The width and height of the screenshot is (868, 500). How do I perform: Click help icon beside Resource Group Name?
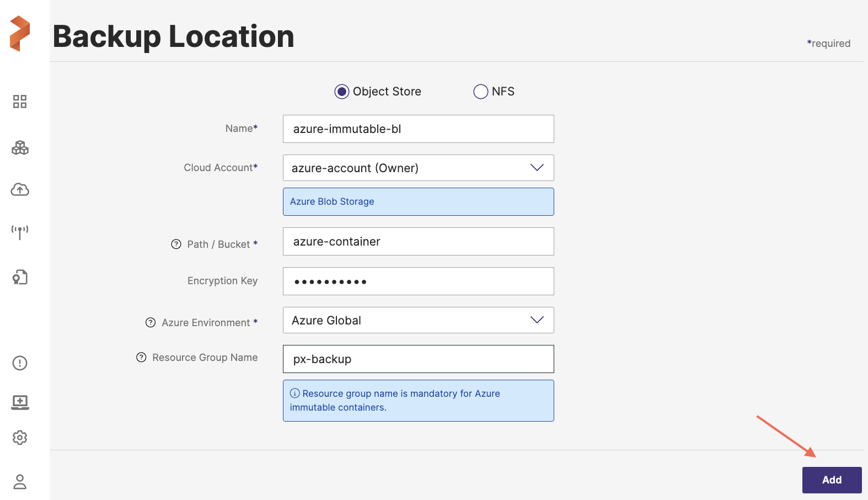[141, 358]
